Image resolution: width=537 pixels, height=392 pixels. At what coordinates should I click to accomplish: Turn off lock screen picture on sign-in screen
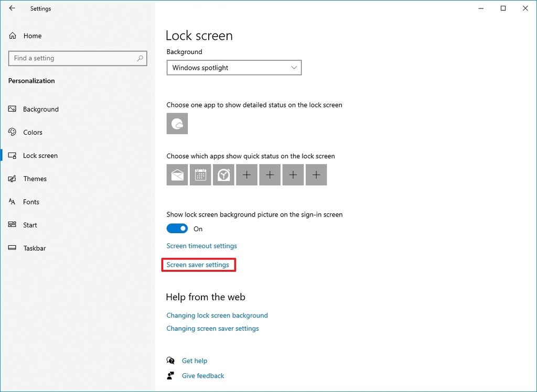coord(177,228)
